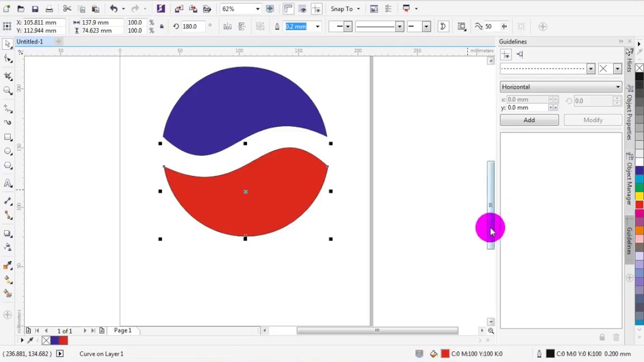
Task: Select the Freehand tool
Action: 8,109
